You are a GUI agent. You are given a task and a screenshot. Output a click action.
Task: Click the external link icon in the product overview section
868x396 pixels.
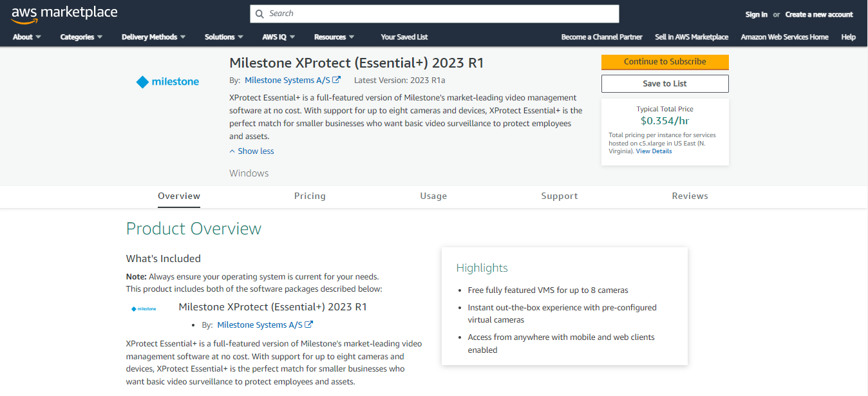[310, 324]
